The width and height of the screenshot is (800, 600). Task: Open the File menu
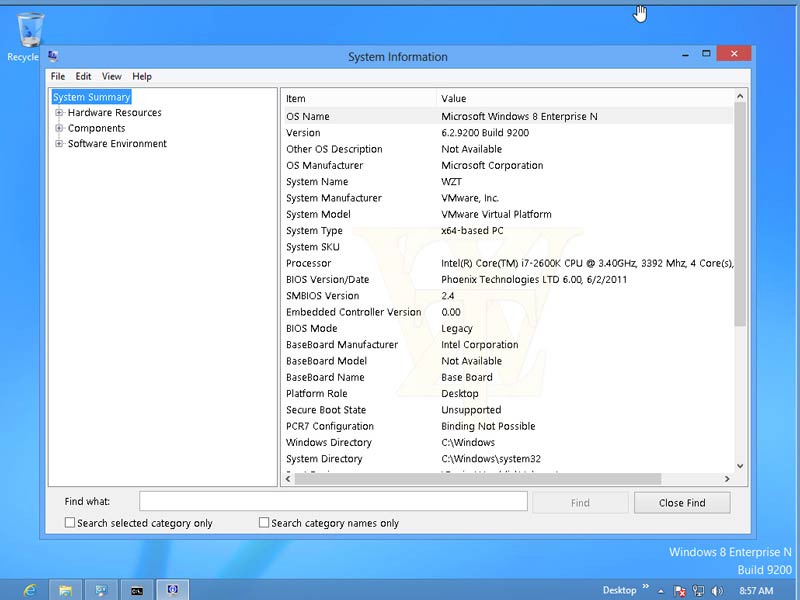click(58, 76)
